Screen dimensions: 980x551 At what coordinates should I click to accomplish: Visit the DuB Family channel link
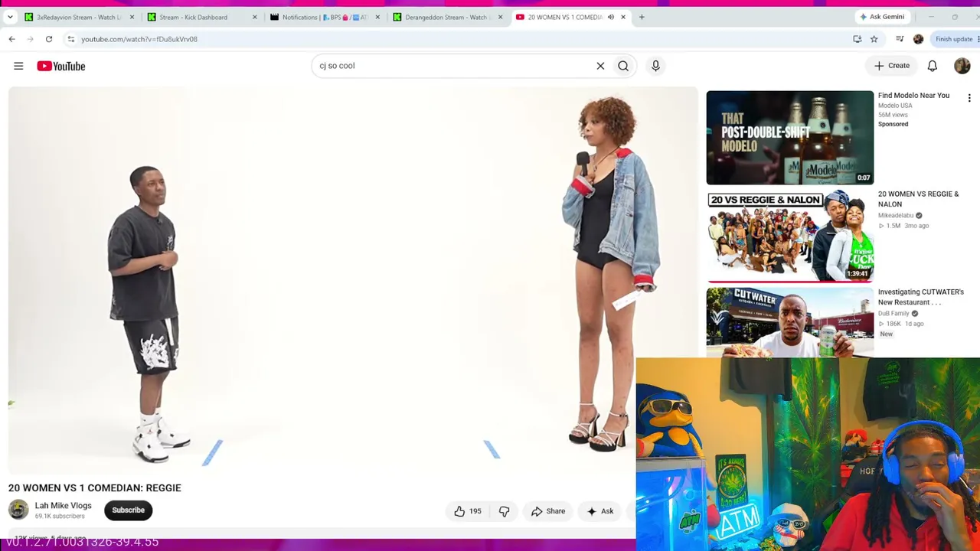tap(893, 314)
